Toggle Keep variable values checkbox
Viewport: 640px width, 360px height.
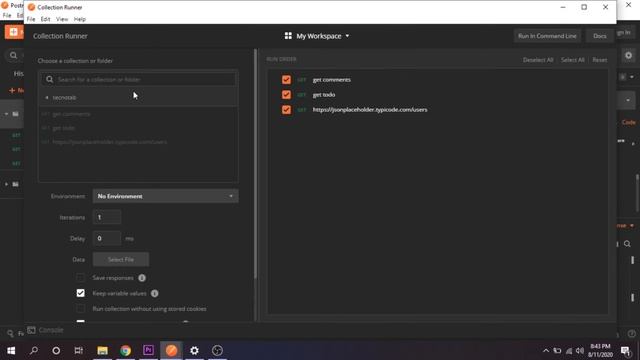[80, 293]
